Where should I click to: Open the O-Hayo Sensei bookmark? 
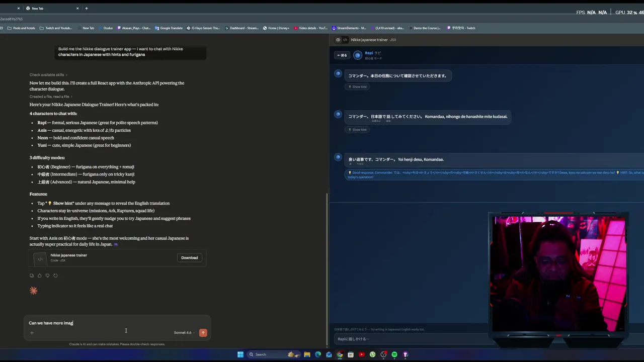(203, 28)
